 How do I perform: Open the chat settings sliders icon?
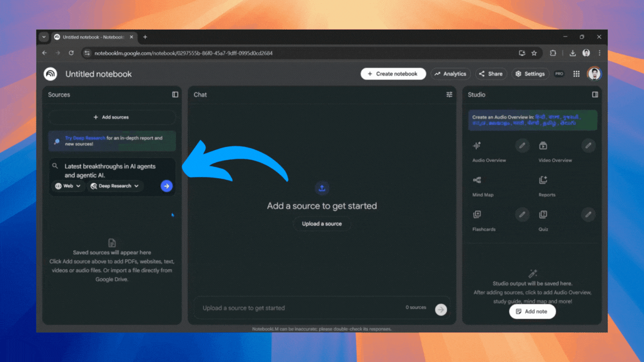(x=449, y=94)
